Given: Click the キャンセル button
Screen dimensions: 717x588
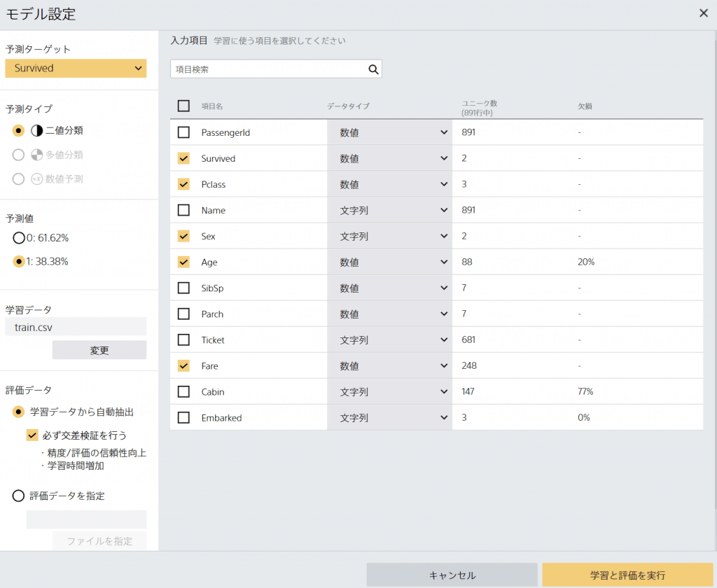Looking at the screenshot, I should (452, 575).
